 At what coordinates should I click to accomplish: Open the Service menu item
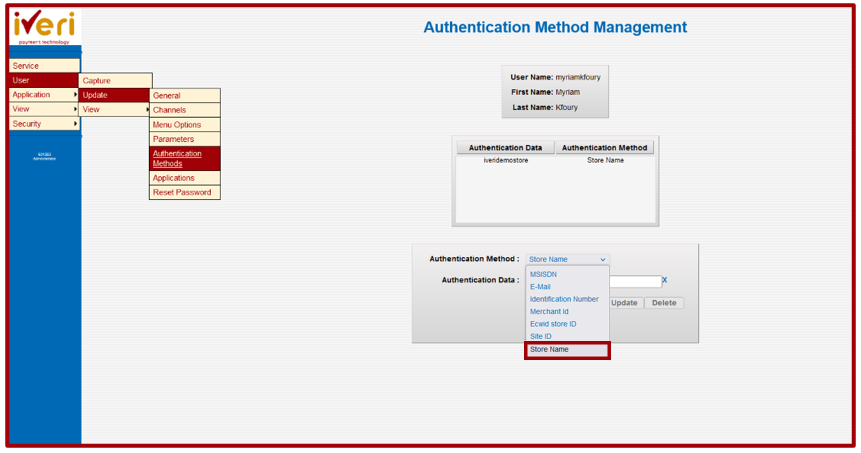(26, 66)
